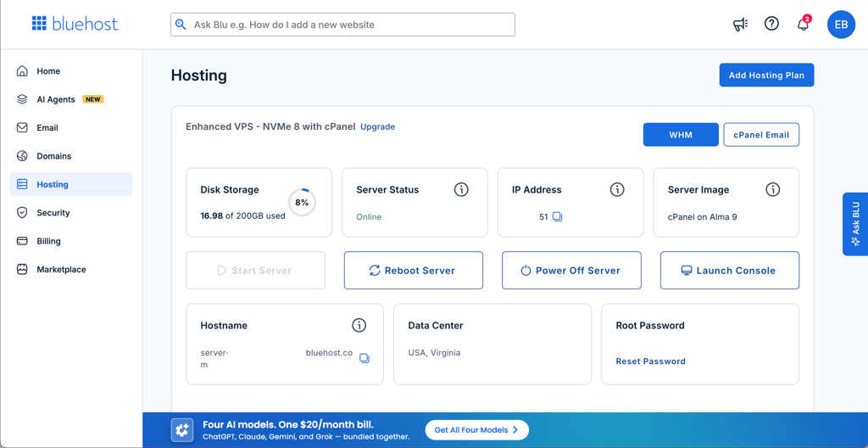Open the Domains menu item
The height and width of the screenshot is (448, 868).
(x=71, y=156)
